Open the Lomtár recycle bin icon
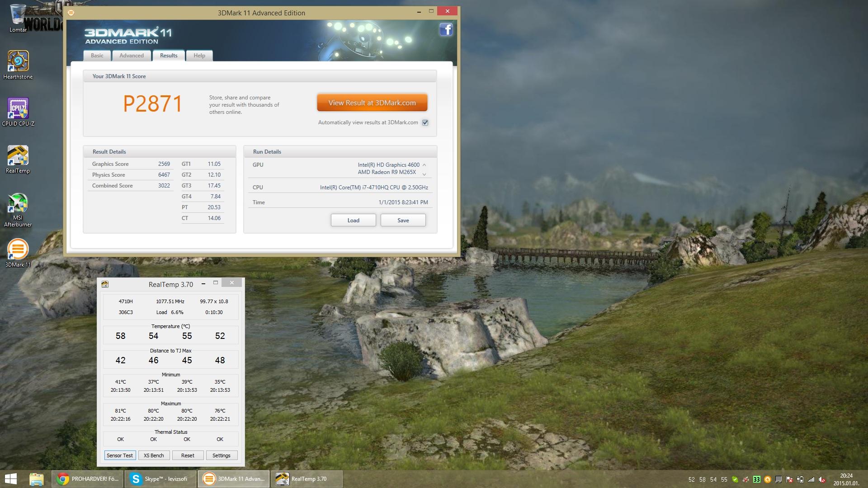Image resolution: width=868 pixels, height=488 pixels. coord(18,14)
